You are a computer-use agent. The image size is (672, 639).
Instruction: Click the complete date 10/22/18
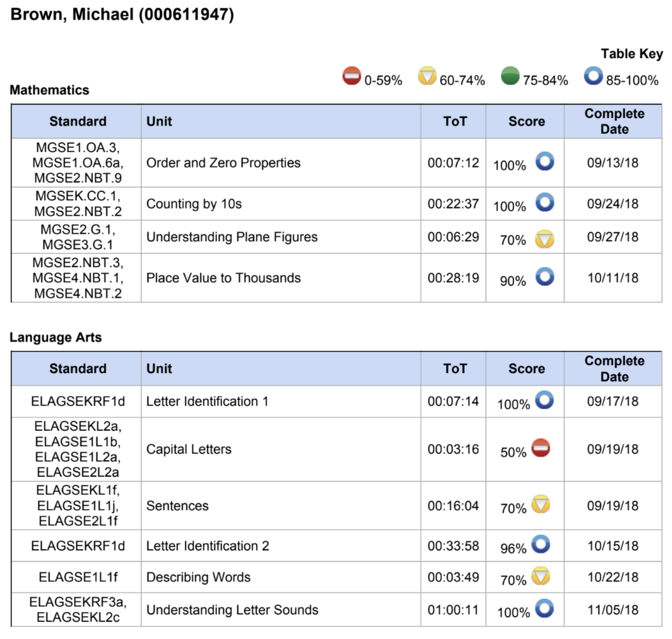pyautogui.click(x=613, y=577)
